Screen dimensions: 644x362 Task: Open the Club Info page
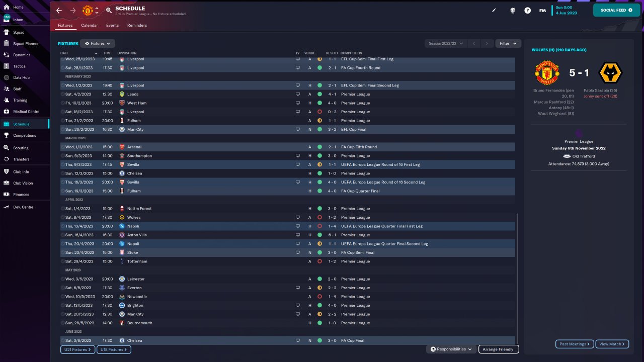tap(21, 172)
